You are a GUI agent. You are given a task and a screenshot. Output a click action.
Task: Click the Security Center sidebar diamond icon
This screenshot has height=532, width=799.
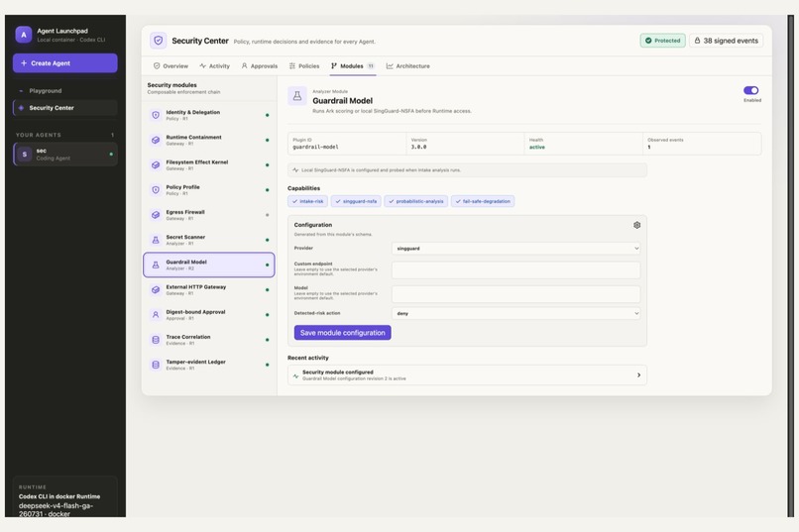(x=21, y=108)
